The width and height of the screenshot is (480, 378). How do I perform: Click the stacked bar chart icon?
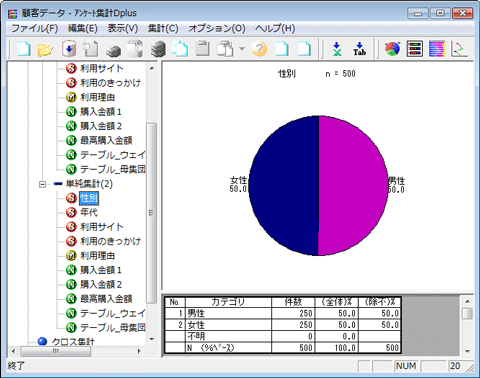pyautogui.click(x=415, y=49)
